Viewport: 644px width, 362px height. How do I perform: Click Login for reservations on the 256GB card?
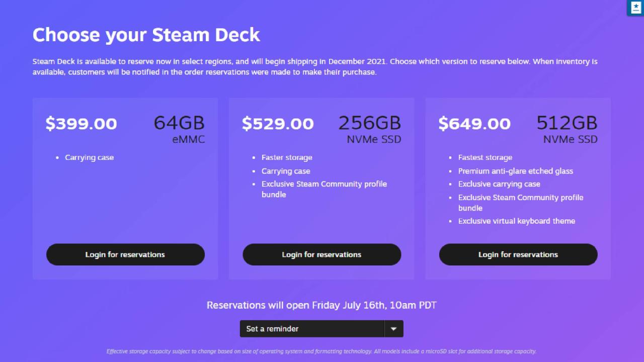point(321,254)
